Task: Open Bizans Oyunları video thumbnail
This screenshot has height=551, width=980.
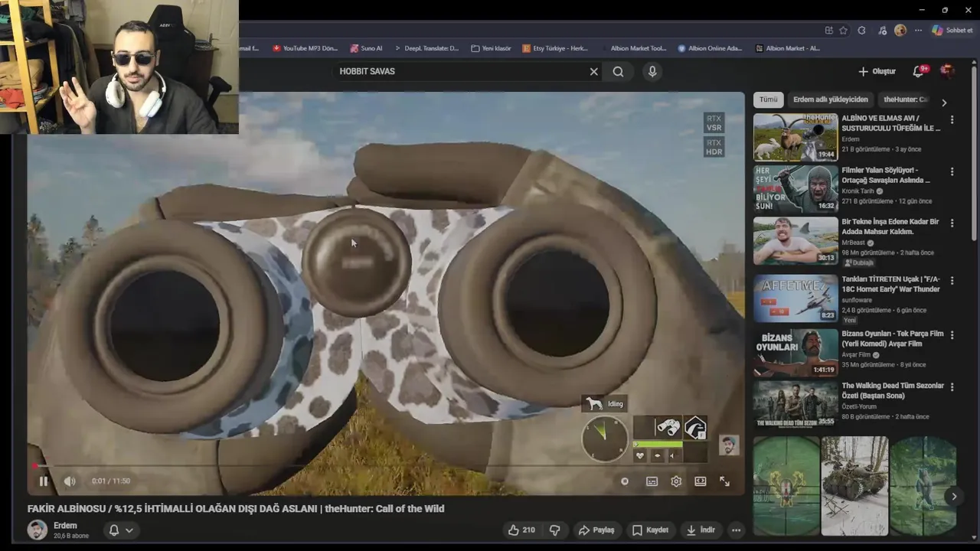Action: click(x=795, y=353)
